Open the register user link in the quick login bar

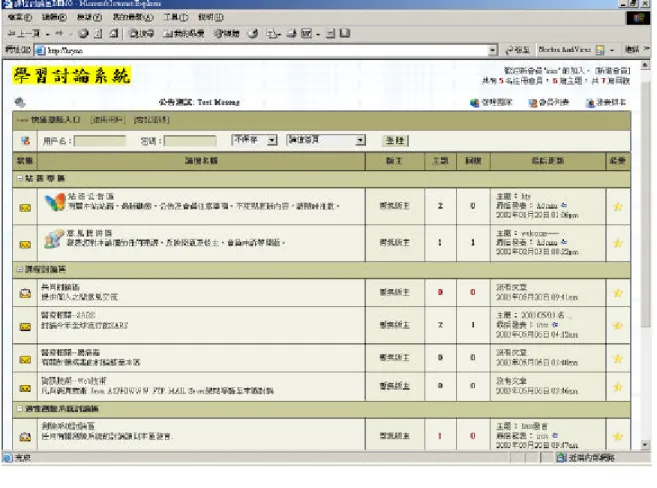[108, 120]
